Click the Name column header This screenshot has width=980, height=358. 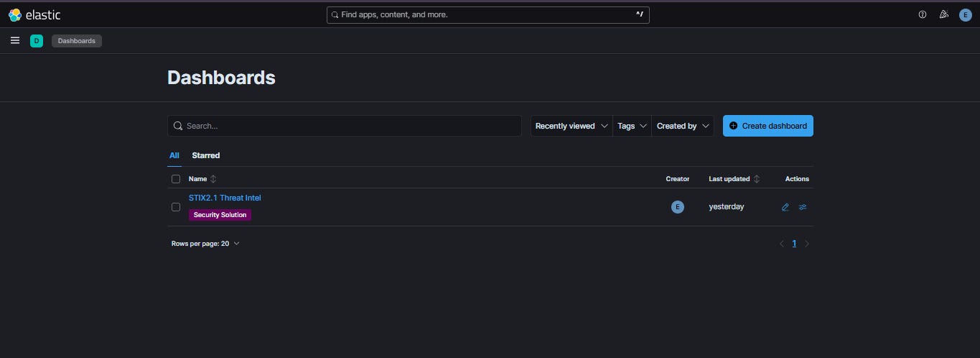197,179
